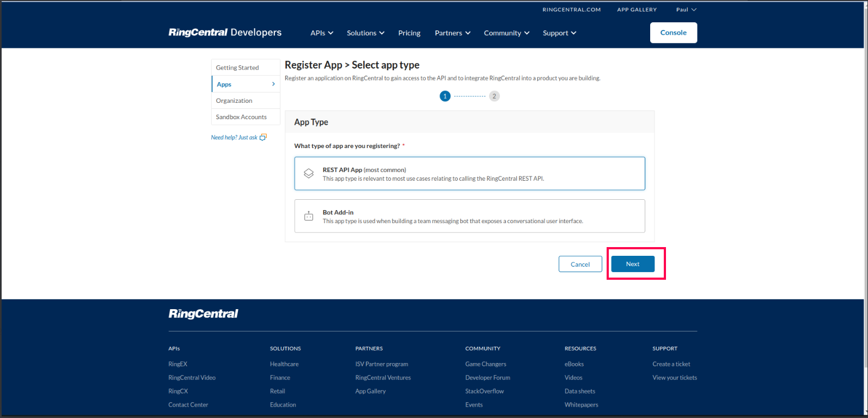Click the REST API App layers icon
The height and width of the screenshot is (418, 868).
(x=309, y=174)
